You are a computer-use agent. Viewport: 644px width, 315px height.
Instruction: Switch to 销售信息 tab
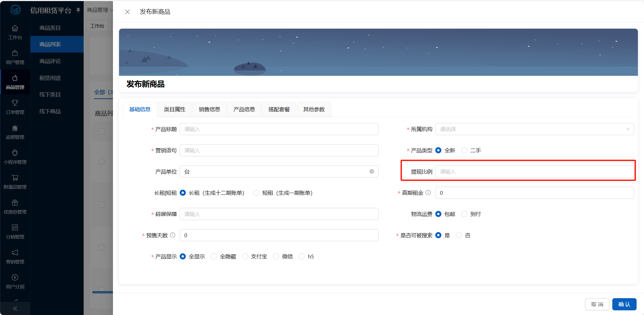click(x=209, y=109)
